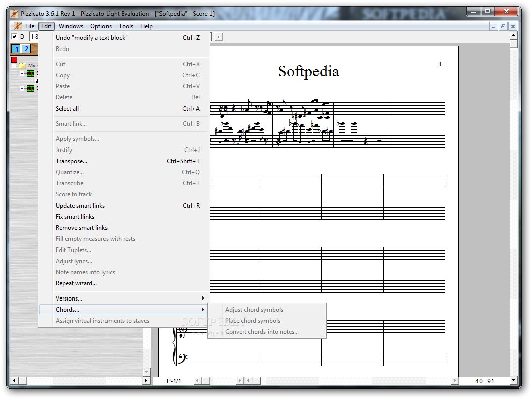Toggle the D checkbox in toolbar
This screenshot has height=399, width=532.
14,36
